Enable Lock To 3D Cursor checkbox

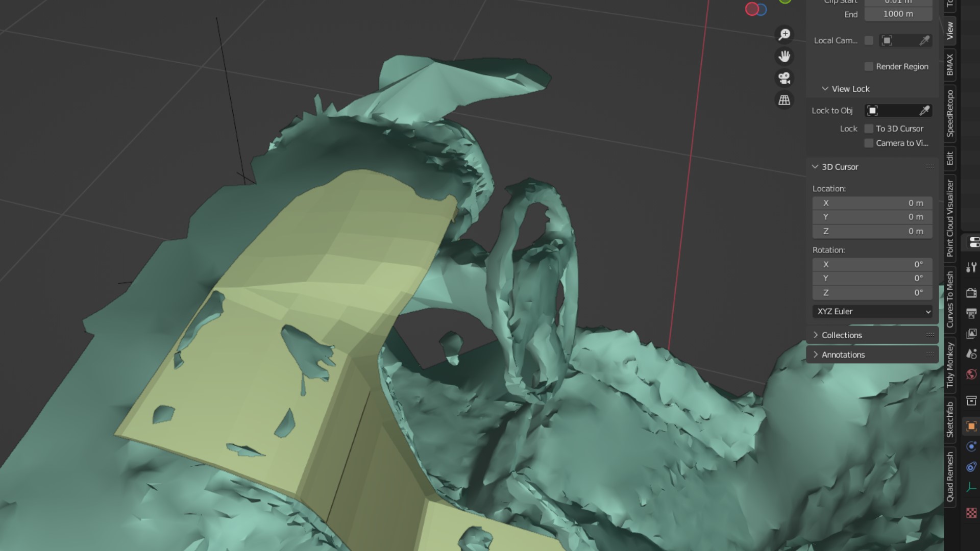coord(869,129)
